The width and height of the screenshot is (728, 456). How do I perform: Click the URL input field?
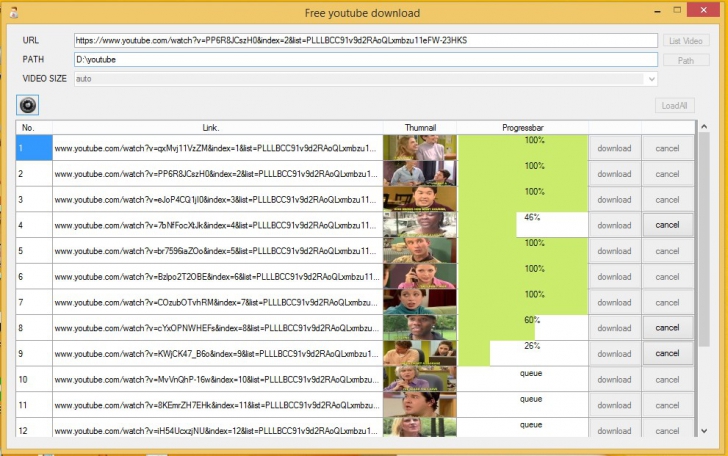click(x=365, y=40)
